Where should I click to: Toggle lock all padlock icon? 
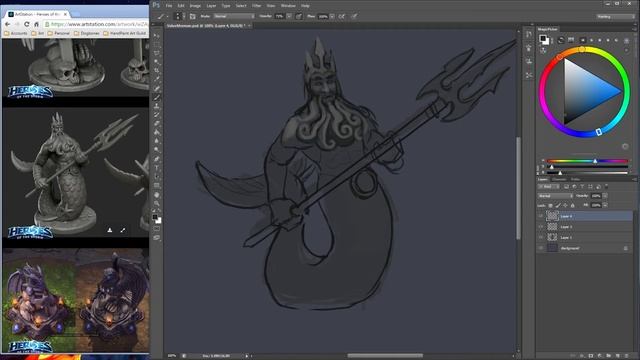573,205
